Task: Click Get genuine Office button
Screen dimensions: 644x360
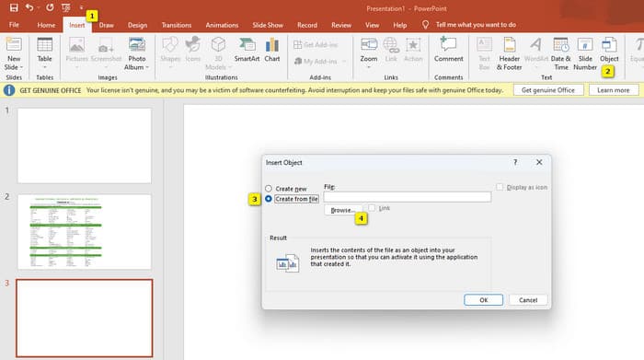Action: point(548,90)
